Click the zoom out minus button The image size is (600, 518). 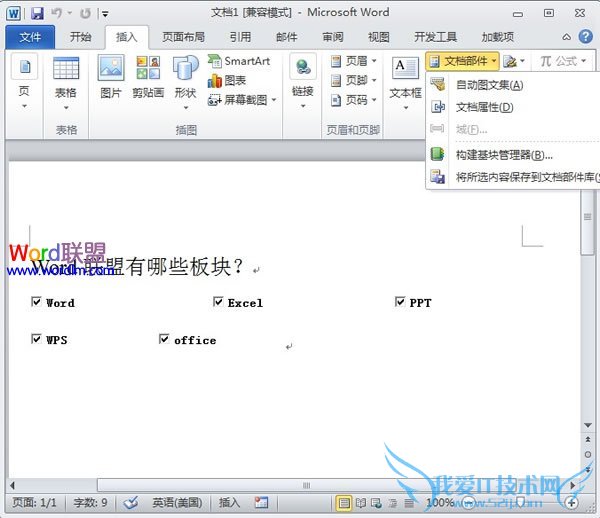tap(469, 503)
